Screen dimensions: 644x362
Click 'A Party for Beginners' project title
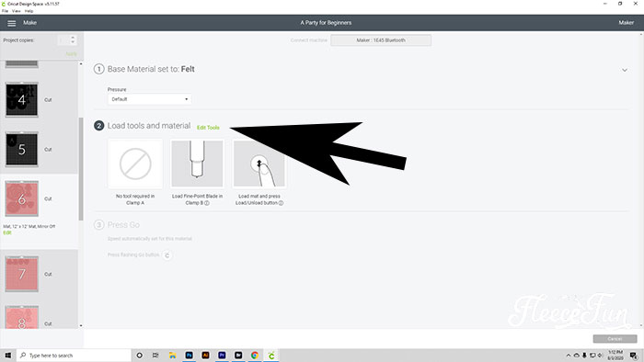326,23
